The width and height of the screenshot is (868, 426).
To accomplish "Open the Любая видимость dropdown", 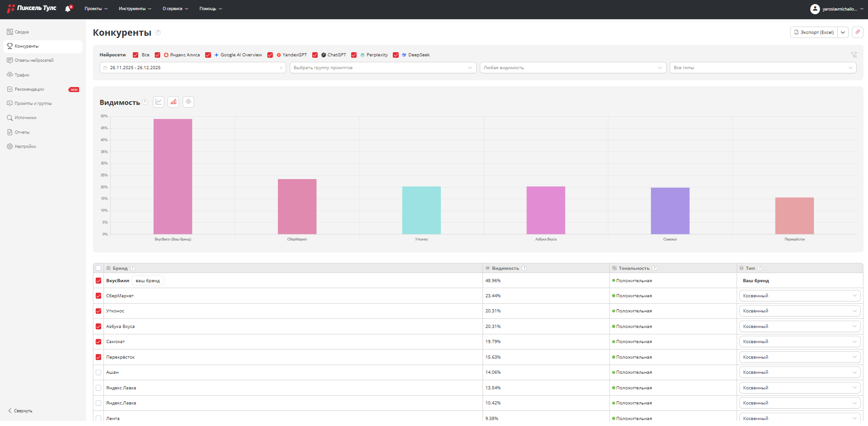I will pyautogui.click(x=572, y=68).
